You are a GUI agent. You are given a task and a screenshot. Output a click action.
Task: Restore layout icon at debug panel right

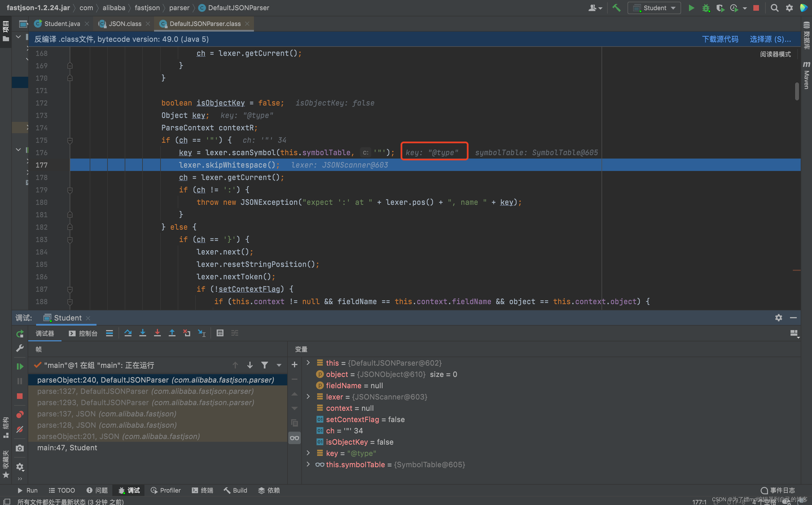coord(794,333)
